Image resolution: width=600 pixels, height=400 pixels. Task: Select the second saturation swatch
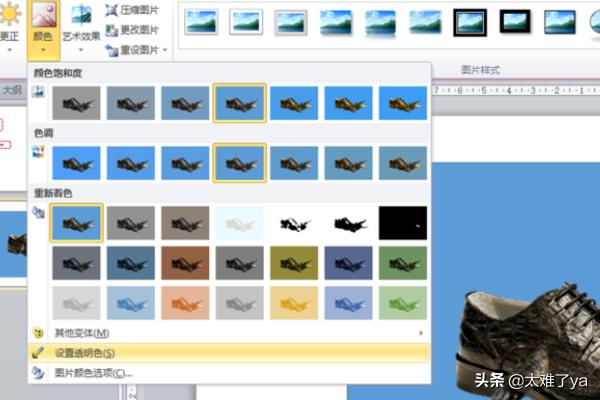point(131,103)
